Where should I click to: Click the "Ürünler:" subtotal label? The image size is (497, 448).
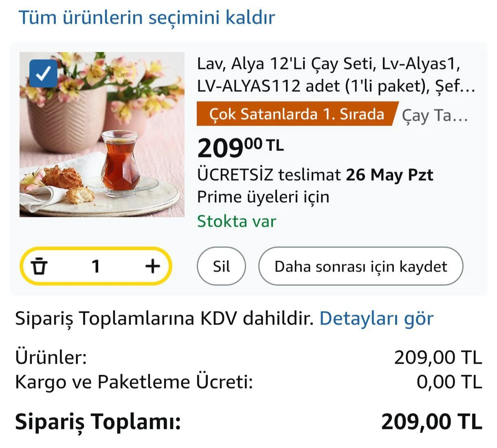(51, 358)
